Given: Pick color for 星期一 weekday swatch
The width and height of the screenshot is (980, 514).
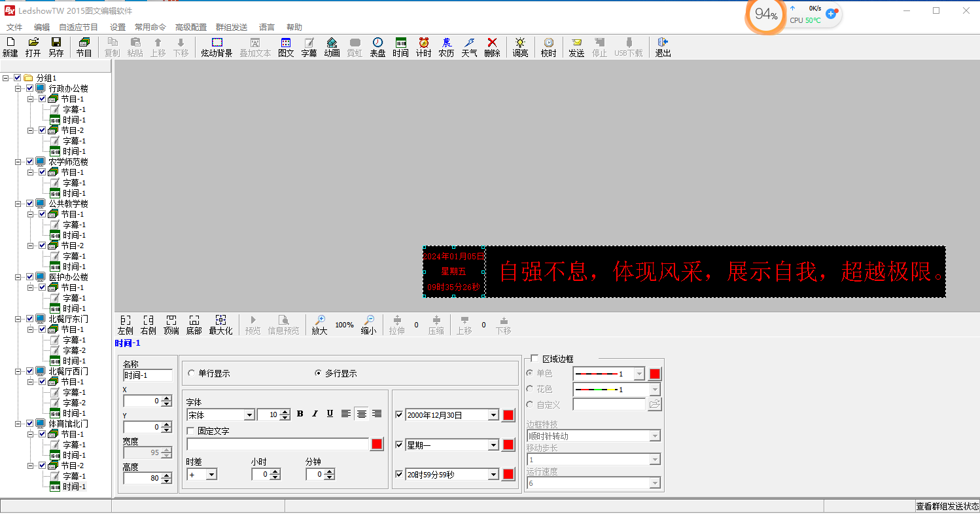Looking at the screenshot, I should point(508,445).
